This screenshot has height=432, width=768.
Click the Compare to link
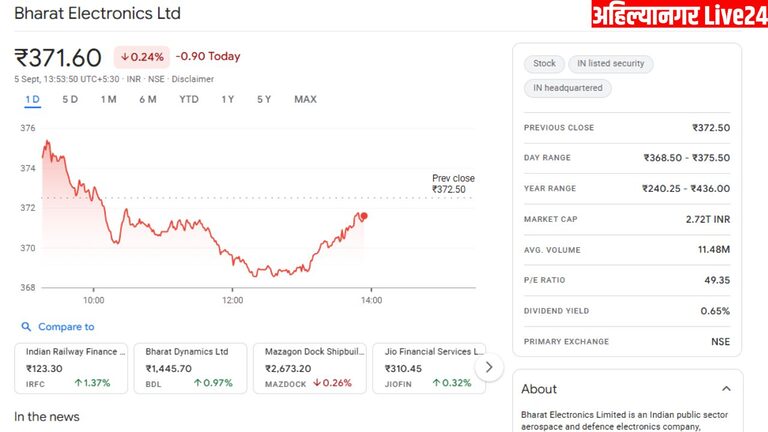tap(66, 327)
